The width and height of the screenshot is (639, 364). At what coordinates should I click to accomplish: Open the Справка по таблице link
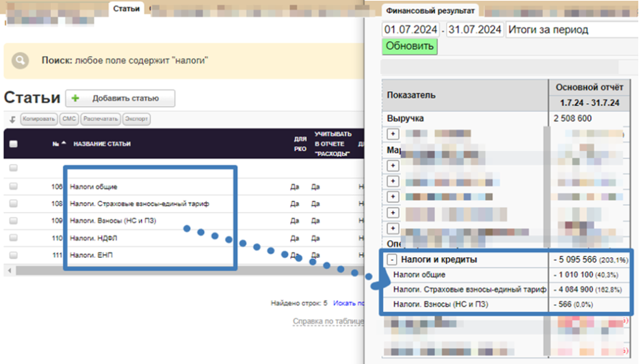point(328,321)
